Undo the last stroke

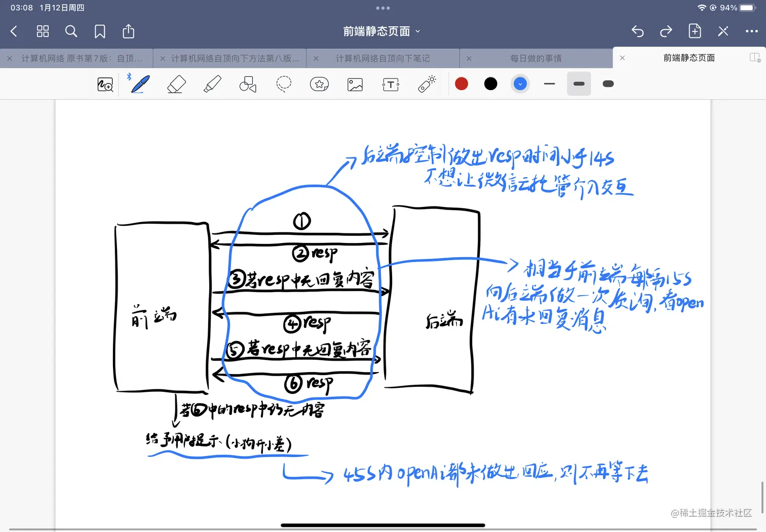[637, 31]
